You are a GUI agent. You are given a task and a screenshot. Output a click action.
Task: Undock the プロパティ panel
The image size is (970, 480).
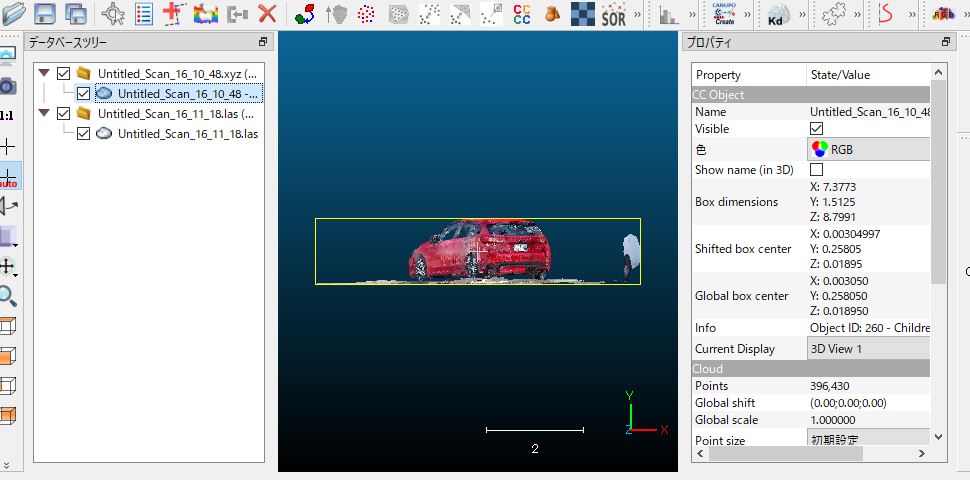[945, 43]
